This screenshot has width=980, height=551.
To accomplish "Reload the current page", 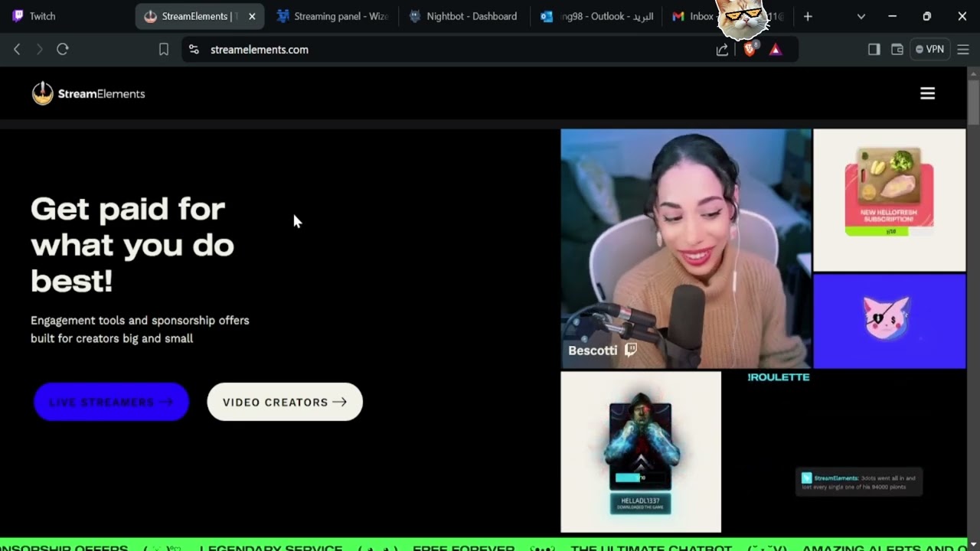I will click(63, 49).
